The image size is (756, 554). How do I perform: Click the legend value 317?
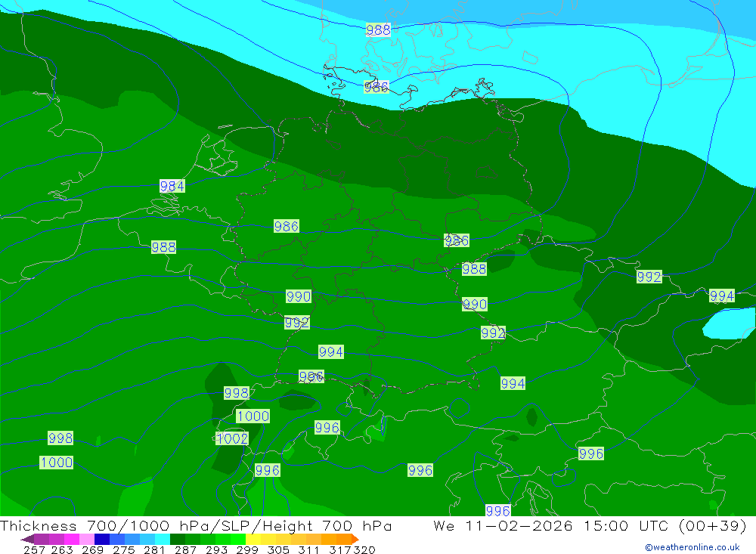pos(340,549)
